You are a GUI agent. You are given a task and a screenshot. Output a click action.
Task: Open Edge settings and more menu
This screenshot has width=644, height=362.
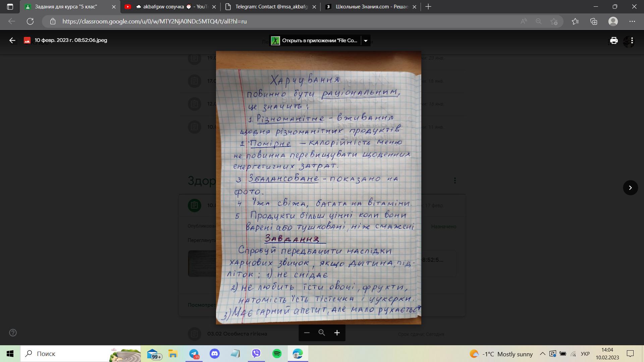(x=632, y=21)
